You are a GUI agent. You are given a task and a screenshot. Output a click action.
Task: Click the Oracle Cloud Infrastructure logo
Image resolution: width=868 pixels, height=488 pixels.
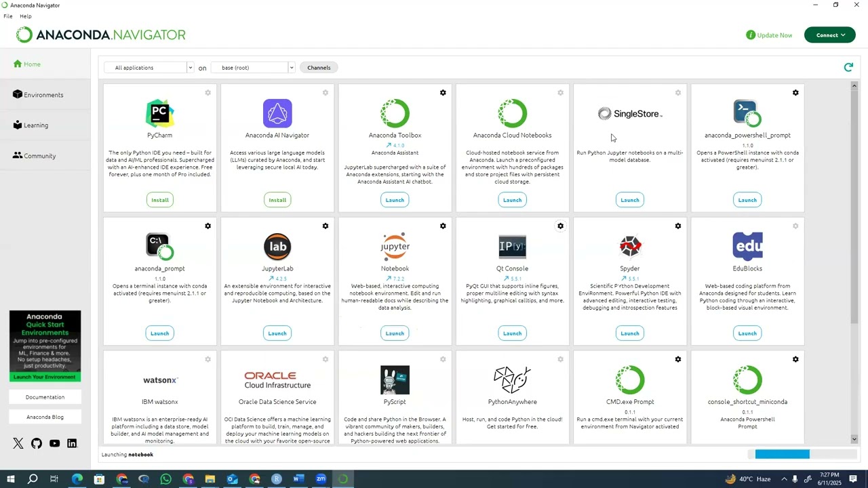tap(277, 380)
